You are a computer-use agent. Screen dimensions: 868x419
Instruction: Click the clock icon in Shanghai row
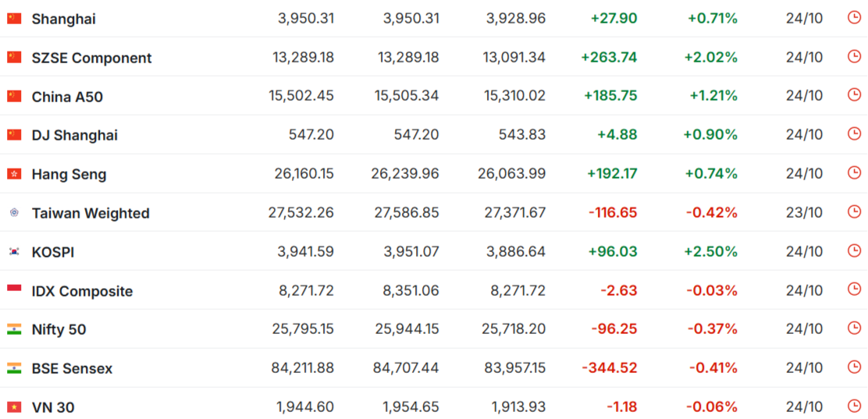click(854, 18)
